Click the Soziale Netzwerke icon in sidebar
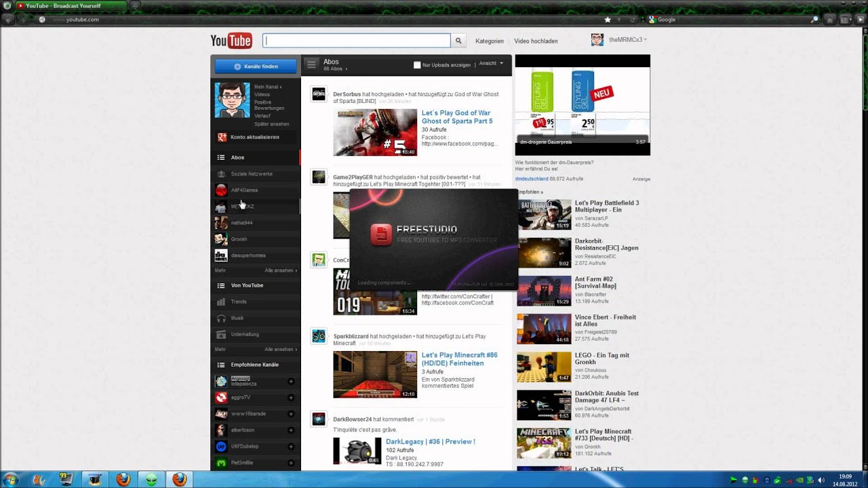The image size is (868, 488). (220, 174)
